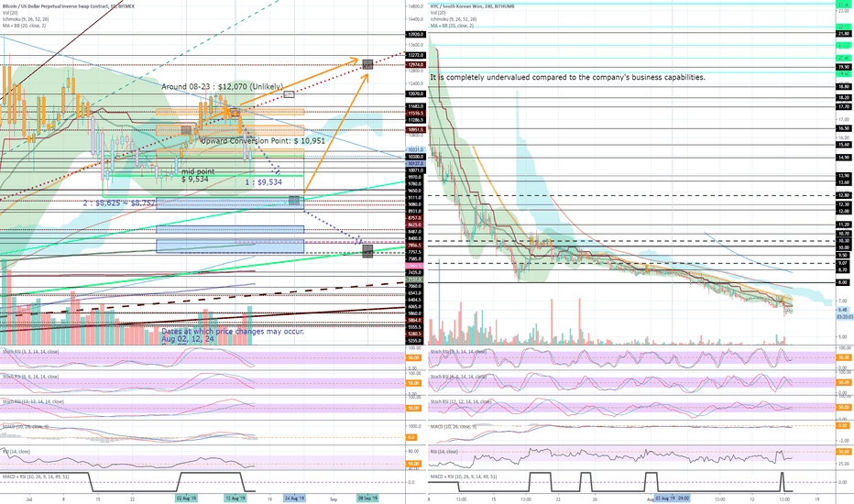Select the 18.80 price label
This screenshot has height=504, width=854.
(844, 87)
